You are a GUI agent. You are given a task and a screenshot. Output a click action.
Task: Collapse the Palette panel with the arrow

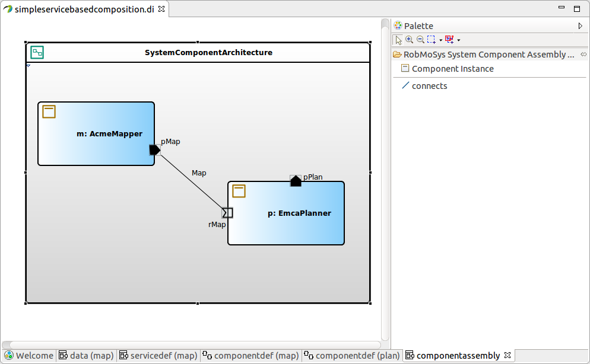580,26
